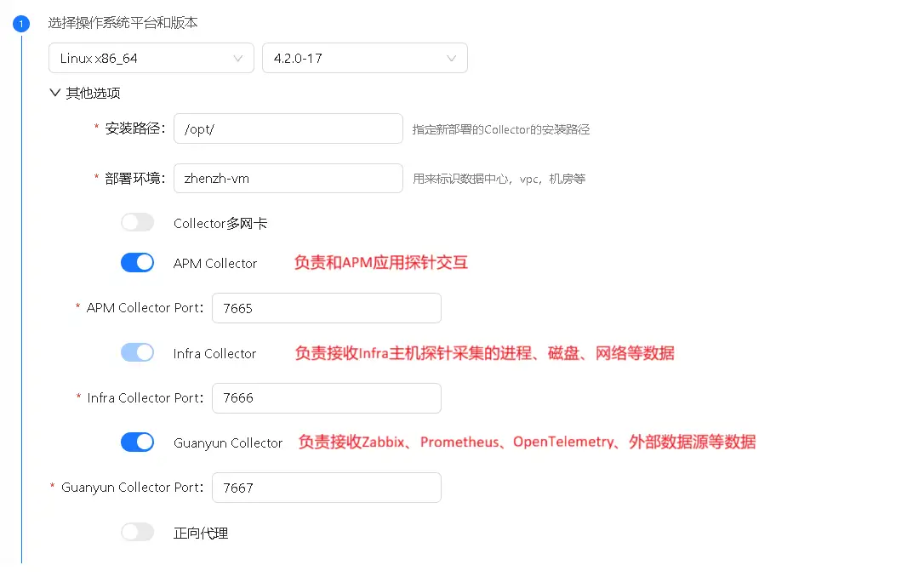Click the Guanyun Collector Port field 7667
Viewport: 907px width, 588px height.
pos(326,488)
